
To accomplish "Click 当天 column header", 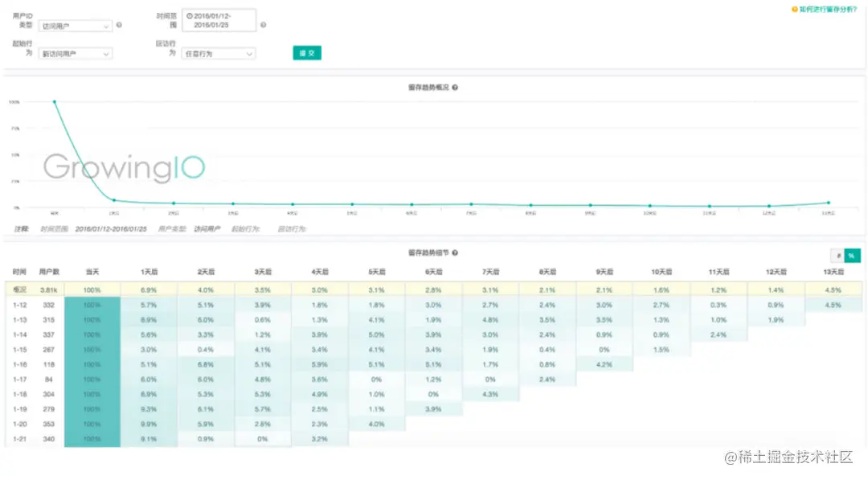I will pyautogui.click(x=92, y=272).
